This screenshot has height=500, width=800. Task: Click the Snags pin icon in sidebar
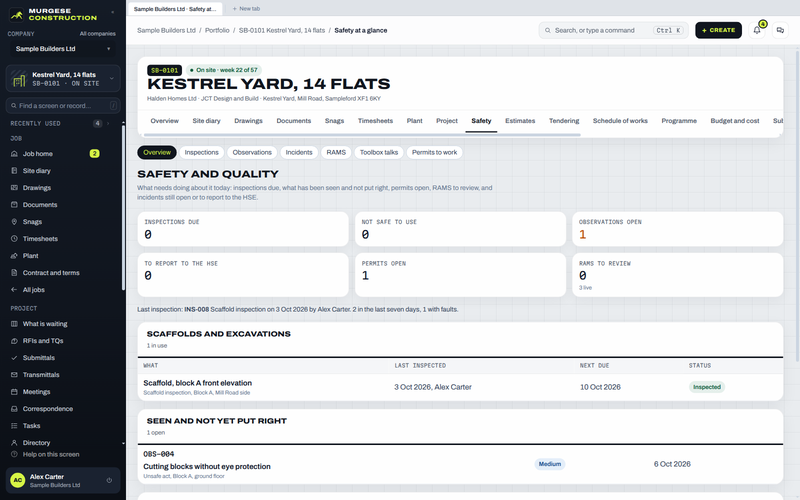point(14,221)
